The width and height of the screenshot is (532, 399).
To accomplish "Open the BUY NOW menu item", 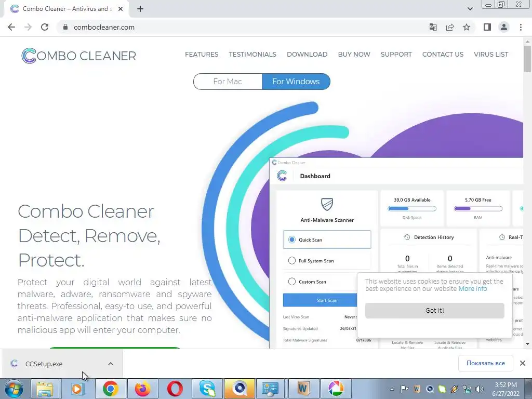I will (x=354, y=54).
